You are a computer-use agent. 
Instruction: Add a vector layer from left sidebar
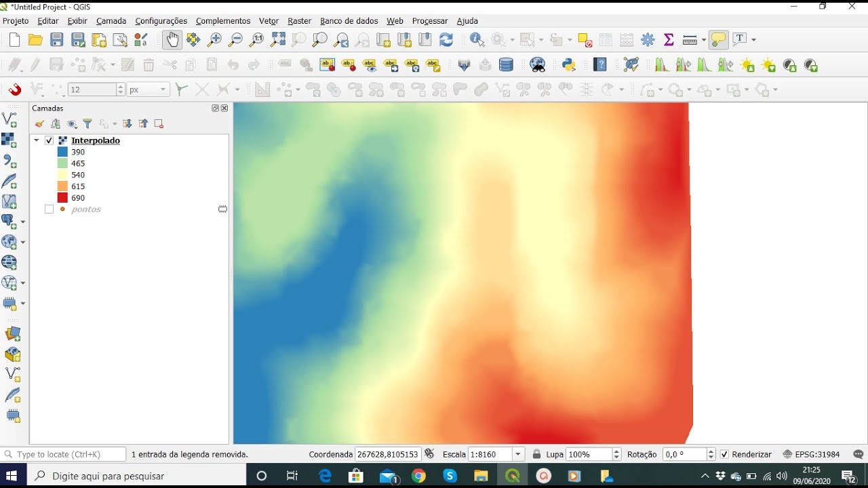(9, 120)
